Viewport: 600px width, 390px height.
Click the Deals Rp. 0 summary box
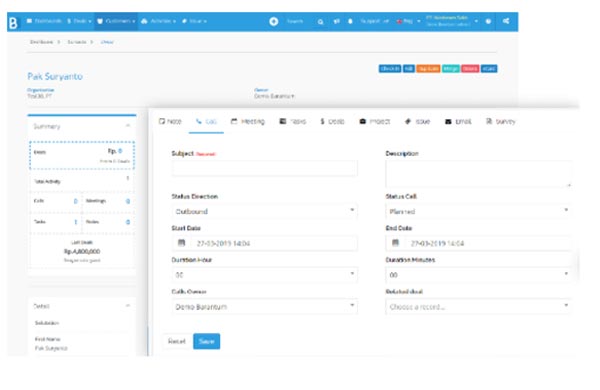82,155
